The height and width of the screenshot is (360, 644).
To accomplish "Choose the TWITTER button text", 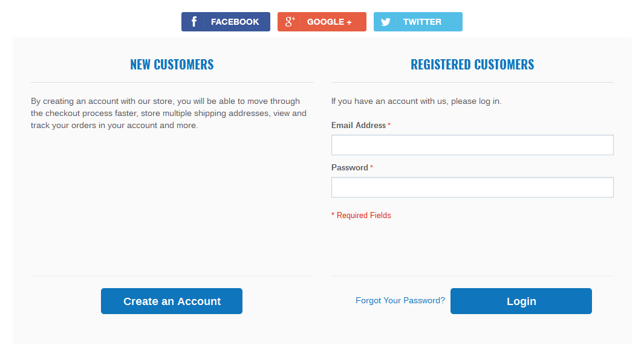I will tap(422, 22).
